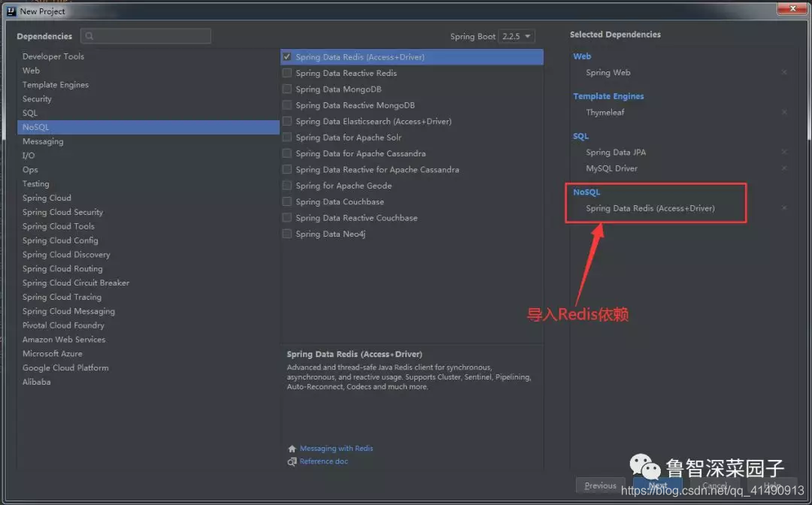This screenshot has height=505, width=812.
Task: Open the Messaging with Redis guide link
Action: [x=336, y=449]
